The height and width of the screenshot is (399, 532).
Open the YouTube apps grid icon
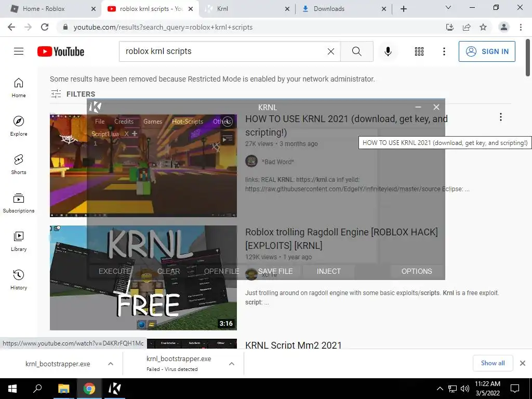[419, 51]
